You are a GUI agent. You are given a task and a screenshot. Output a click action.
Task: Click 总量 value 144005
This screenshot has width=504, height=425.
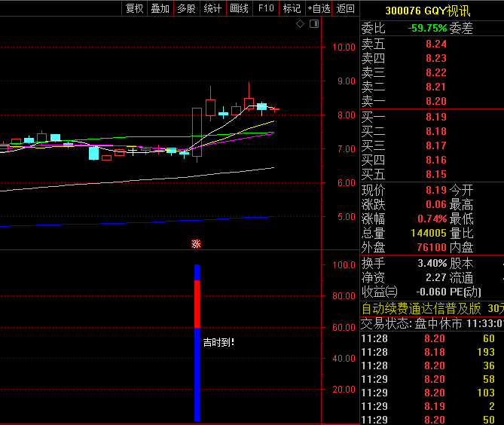click(429, 233)
